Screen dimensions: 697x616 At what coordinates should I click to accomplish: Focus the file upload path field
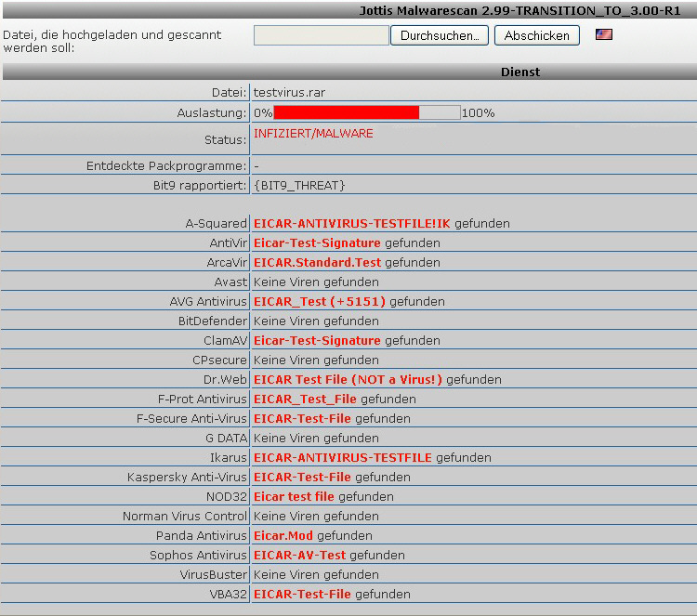point(321,35)
